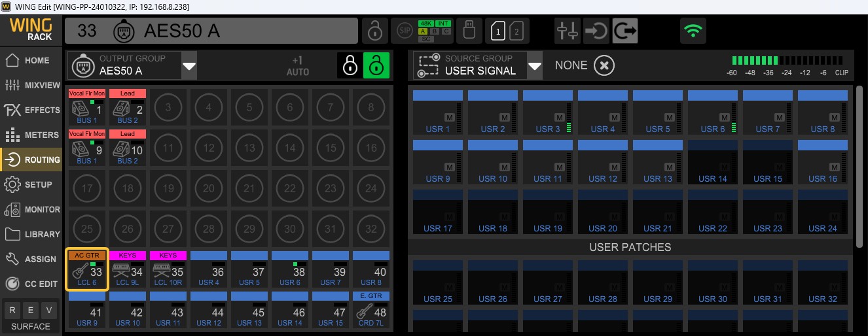This screenshot has width=868, height=336.
Task: Open the MONITOR page
Action: point(31,209)
